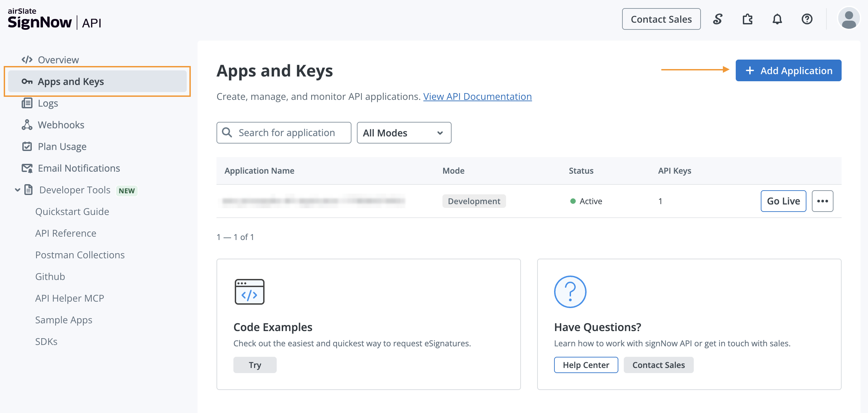Image resolution: width=868 pixels, height=413 pixels.
Task: Click Go Live for the application
Action: pos(783,201)
